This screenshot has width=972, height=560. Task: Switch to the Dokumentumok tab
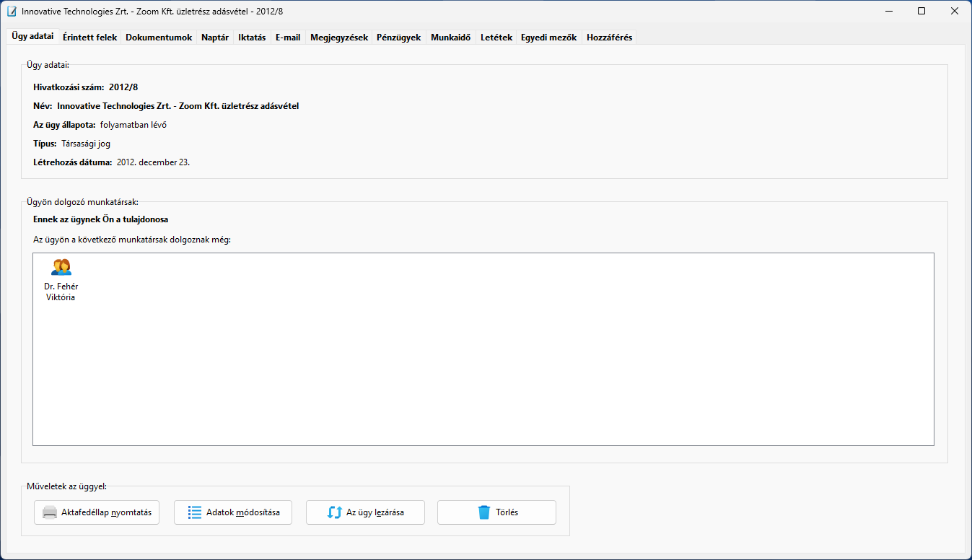(159, 38)
